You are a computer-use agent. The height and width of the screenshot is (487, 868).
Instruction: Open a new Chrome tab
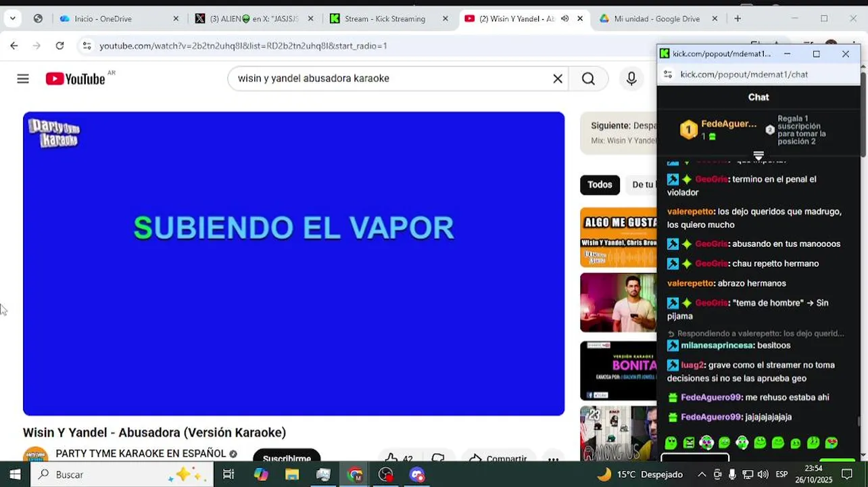tap(738, 19)
